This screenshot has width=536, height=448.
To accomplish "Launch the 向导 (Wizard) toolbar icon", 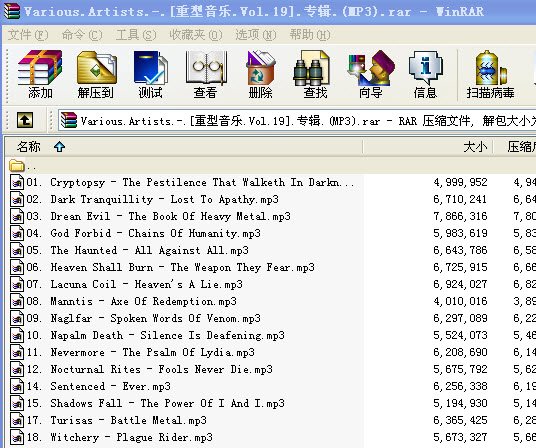I will (x=371, y=68).
